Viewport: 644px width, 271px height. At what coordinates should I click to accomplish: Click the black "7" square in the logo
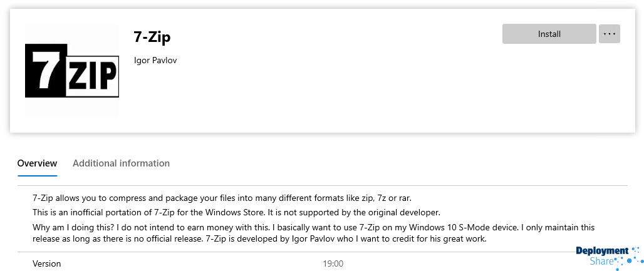click(x=45, y=71)
